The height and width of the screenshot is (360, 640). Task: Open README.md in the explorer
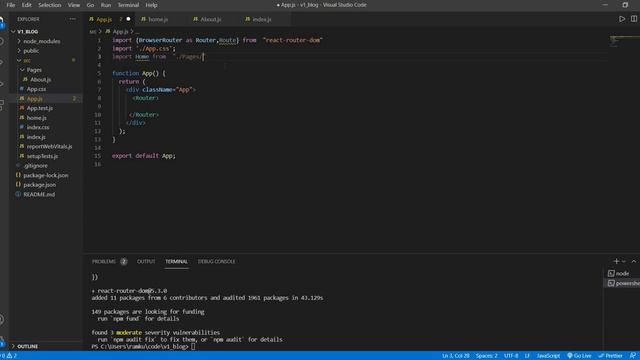[39, 194]
